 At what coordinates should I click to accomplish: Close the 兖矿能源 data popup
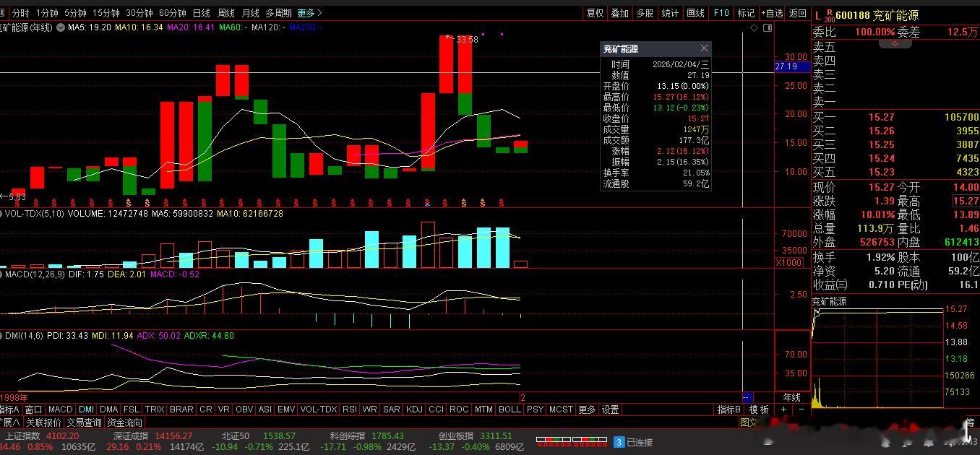click(704, 48)
